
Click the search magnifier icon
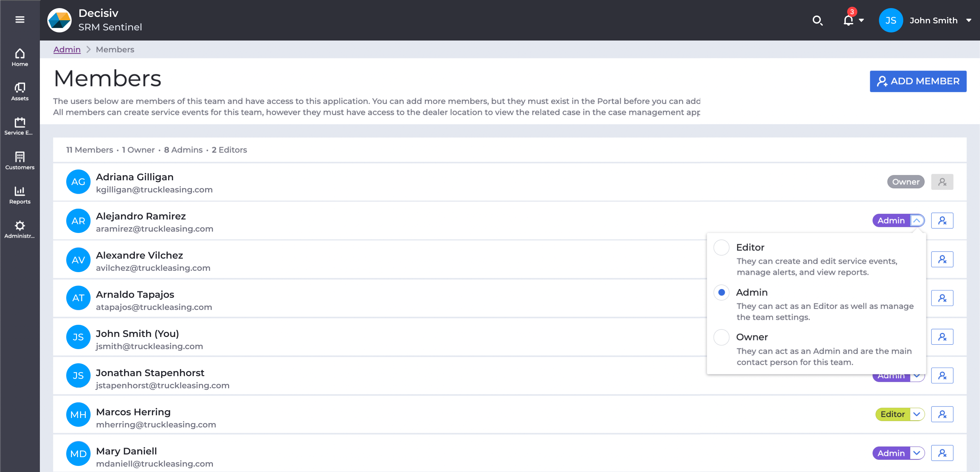817,20
